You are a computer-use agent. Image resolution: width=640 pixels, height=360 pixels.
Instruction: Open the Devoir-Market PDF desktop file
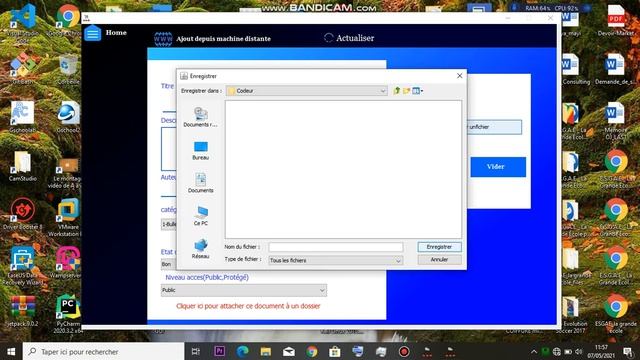(x=616, y=20)
